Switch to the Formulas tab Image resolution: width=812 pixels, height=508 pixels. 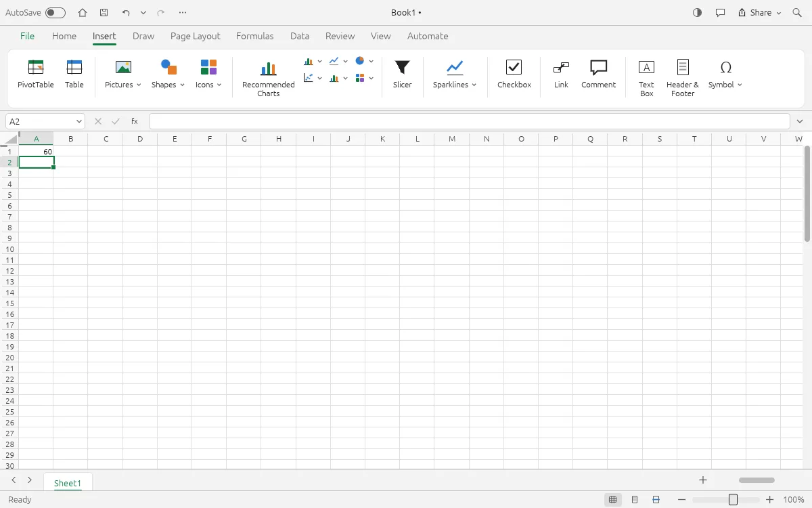pos(255,36)
